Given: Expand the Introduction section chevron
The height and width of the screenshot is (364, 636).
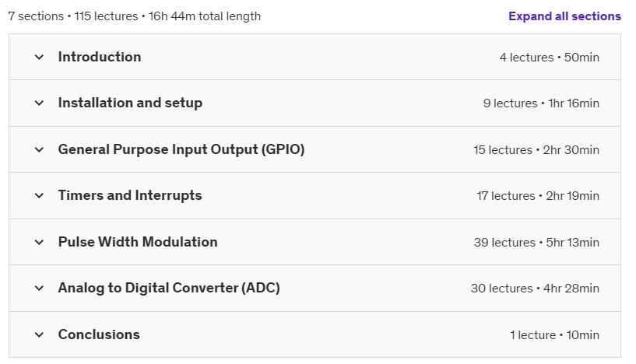Looking at the screenshot, I should click(x=39, y=57).
